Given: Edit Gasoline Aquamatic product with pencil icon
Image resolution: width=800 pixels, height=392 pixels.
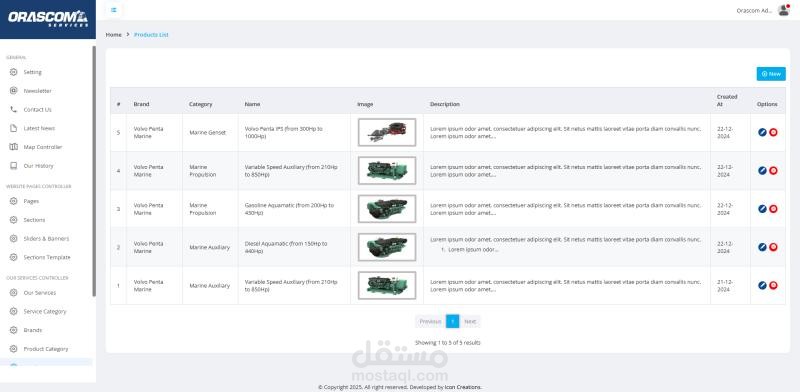Looking at the screenshot, I should click(762, 209).
